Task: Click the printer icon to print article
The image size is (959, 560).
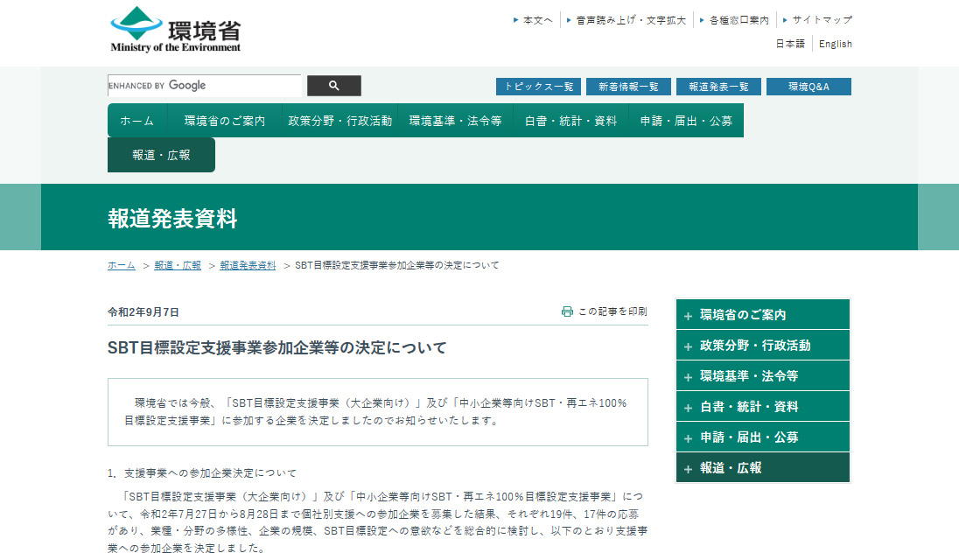Action: pyautogui.click(x=567, y=311)
